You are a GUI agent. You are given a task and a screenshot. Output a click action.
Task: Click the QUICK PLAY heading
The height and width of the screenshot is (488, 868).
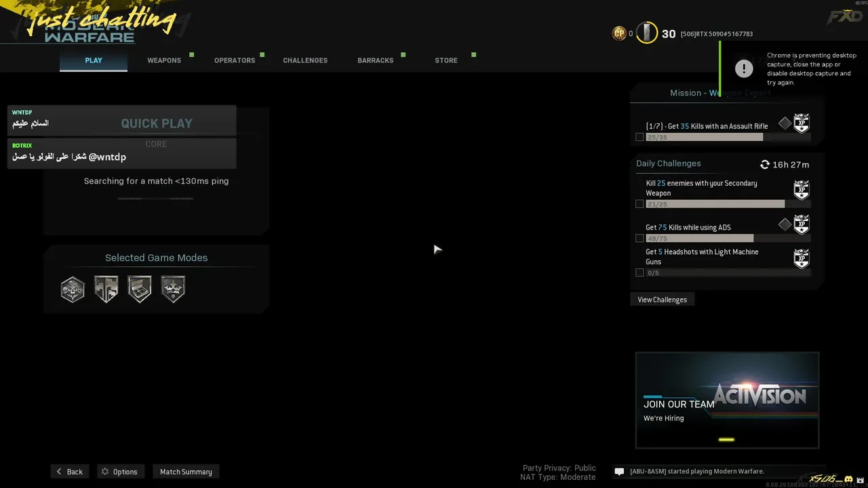(x=157, y=123)
